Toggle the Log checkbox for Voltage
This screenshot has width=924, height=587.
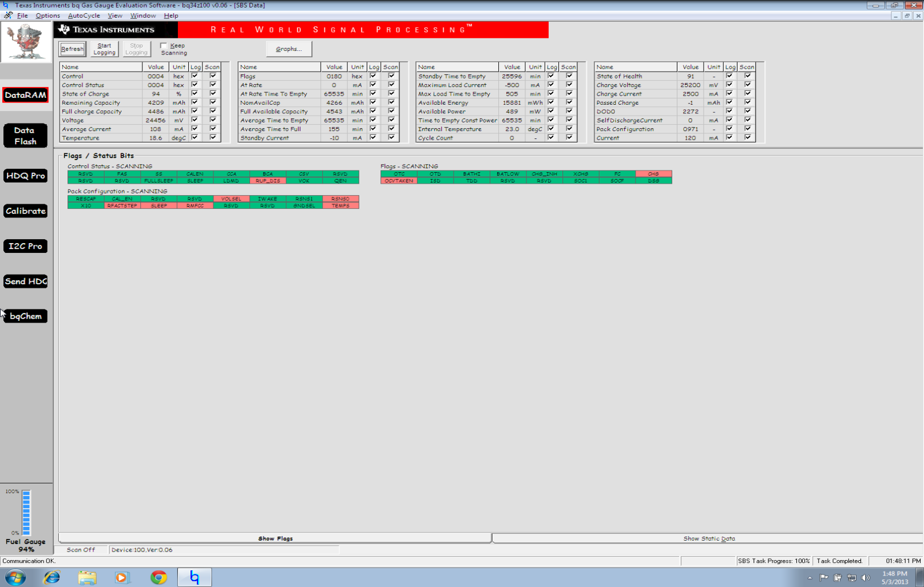click(x=195, y=120)
